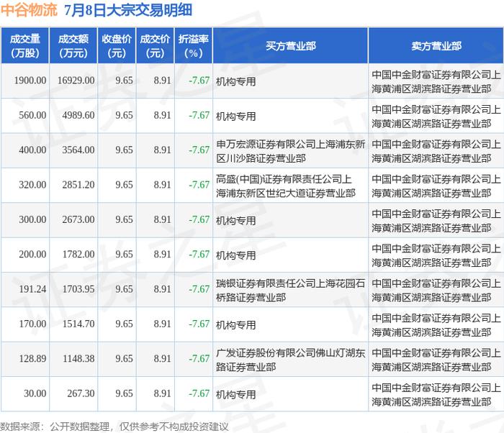Screen dimensions: 504x433
Task: Click 中国中金财富证券 seller in 320.00 row
Action: 436,186
